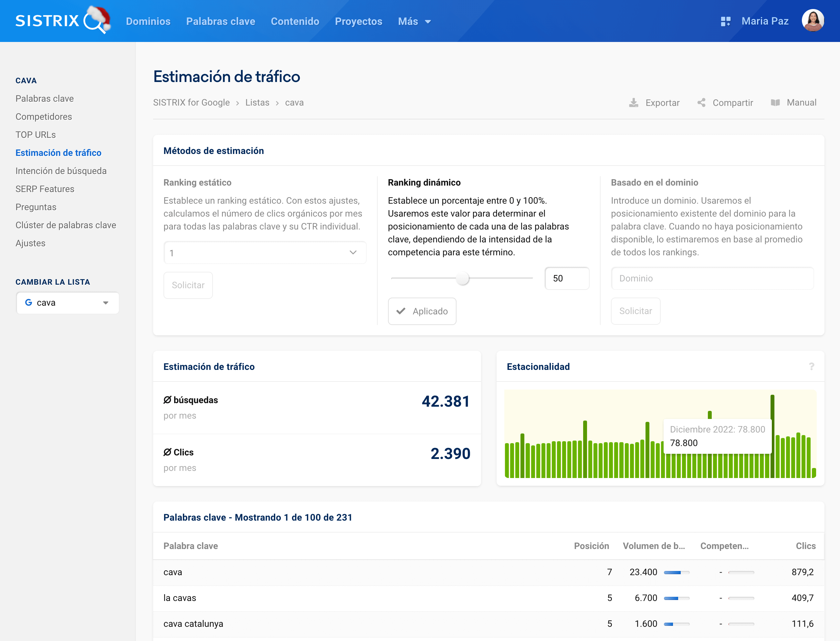Open the cava list selector dropdown
This screenshot has height=641, width=840.
pyautogui.click(x=68, y=302)
